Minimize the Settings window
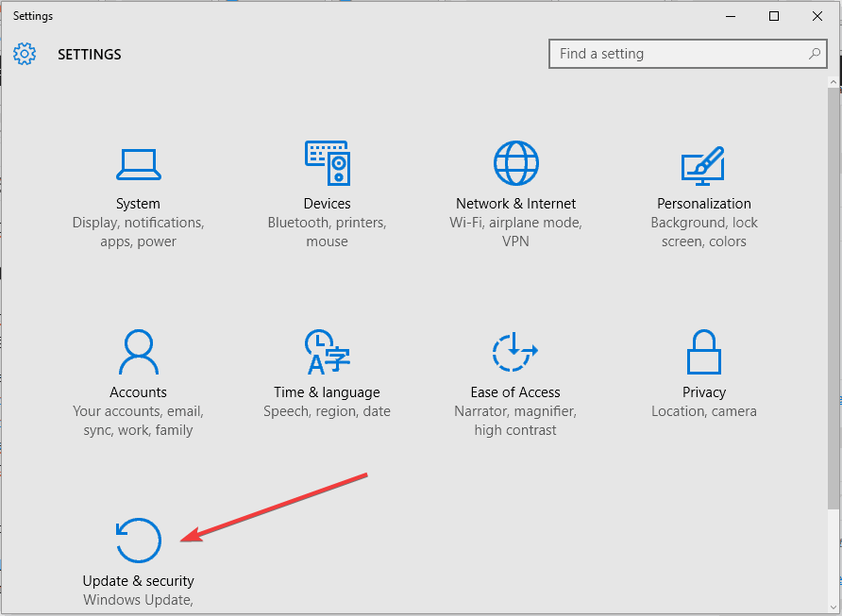The width and height of the screenshot is (842, 616). click(x=731, y=16)
